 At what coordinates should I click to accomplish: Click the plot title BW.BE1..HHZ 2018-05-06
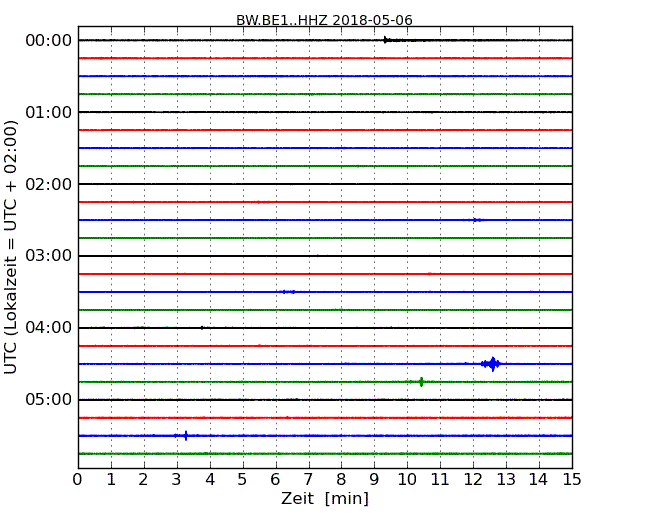pyautogui.click(x=324, y=20)
